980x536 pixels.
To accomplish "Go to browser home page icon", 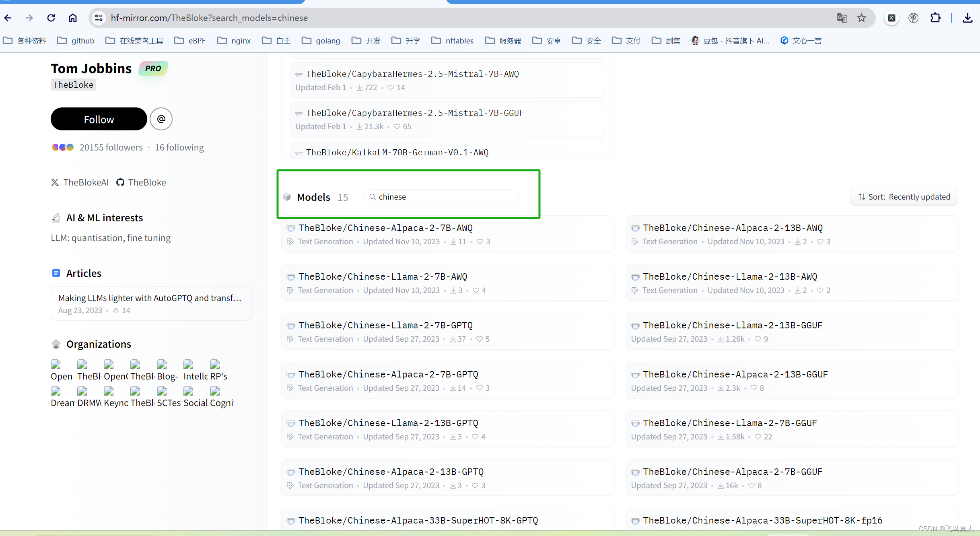I will click(72, 18).
